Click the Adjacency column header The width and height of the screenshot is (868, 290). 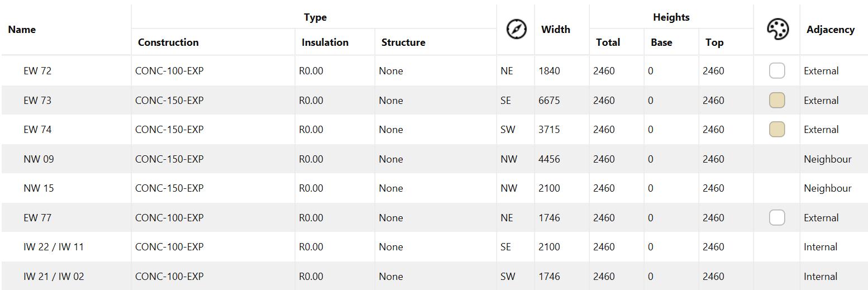coord(830,30)
